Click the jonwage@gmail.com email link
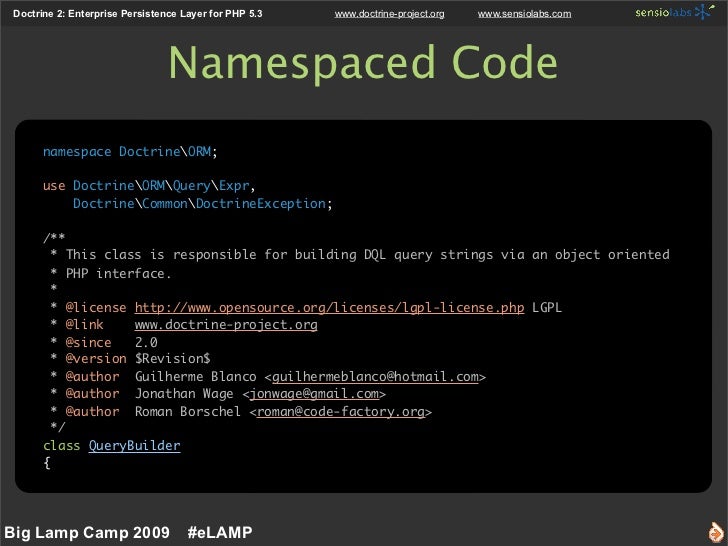The height and width of the screenshot is (546, 728). (x=314, y=394)
